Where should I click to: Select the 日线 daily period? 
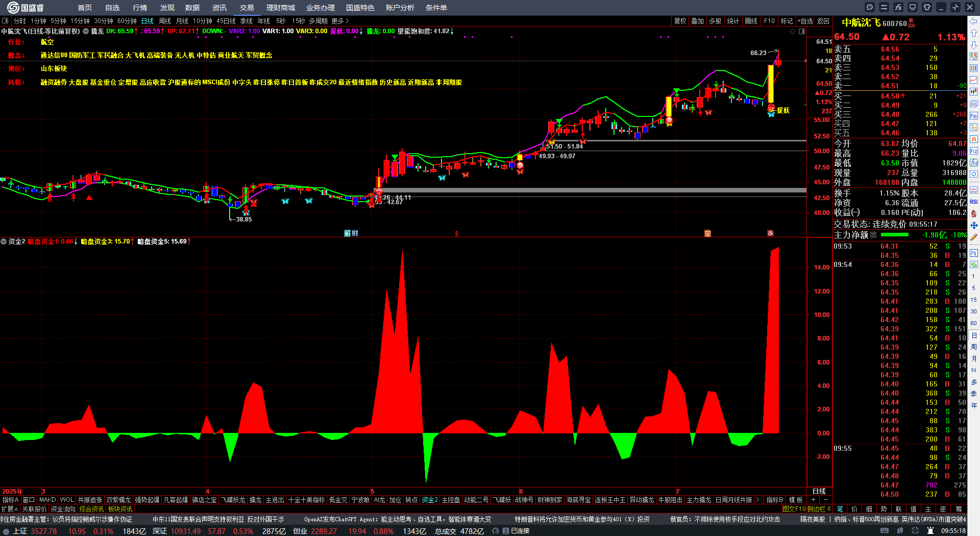(148, 21)
